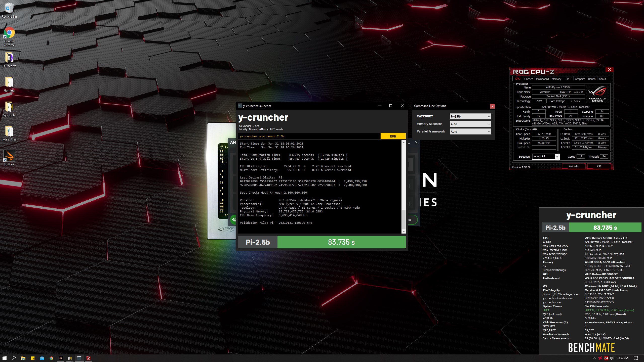The height and width of the screenshot is (362, 644).
Task: Open the Sys Tools desktop folder
Action: [9, 109]
